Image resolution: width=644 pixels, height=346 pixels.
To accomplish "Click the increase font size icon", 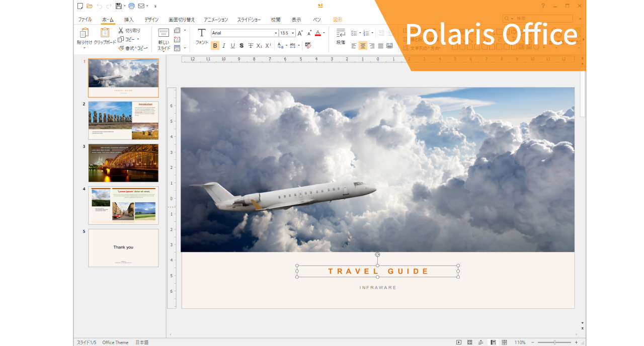I will pyautogui.click(x=300, y=33).
